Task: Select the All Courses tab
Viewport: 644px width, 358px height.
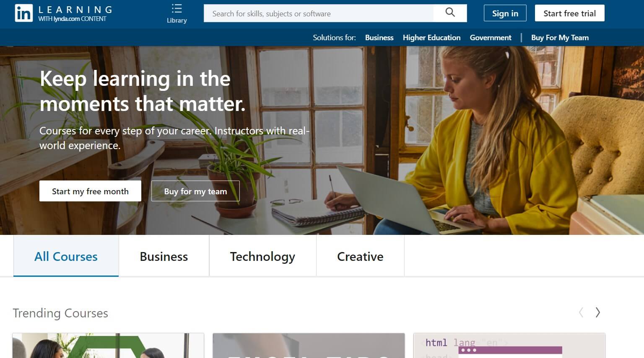Action: pos(66,256)
